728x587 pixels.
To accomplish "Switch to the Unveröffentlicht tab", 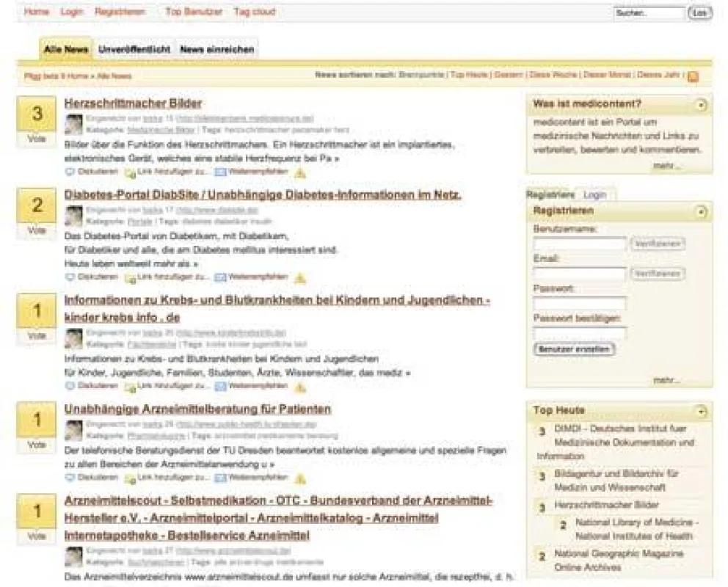I will tap(134, 49).
